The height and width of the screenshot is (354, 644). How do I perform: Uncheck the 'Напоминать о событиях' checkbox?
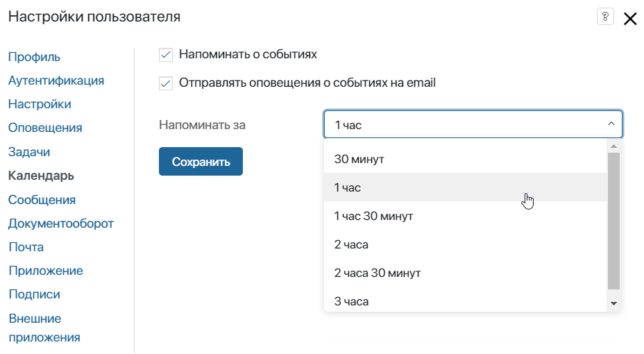coord(166,55)
